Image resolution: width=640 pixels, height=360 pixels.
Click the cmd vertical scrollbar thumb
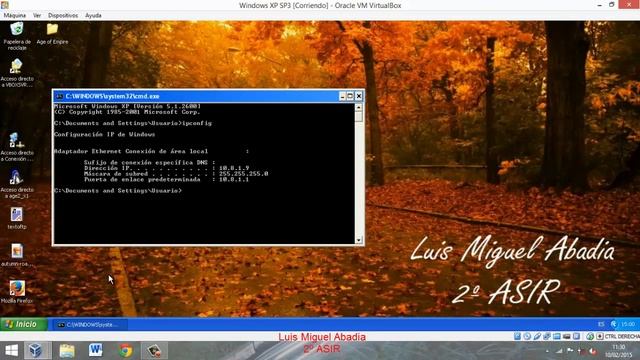pos(359,116)
